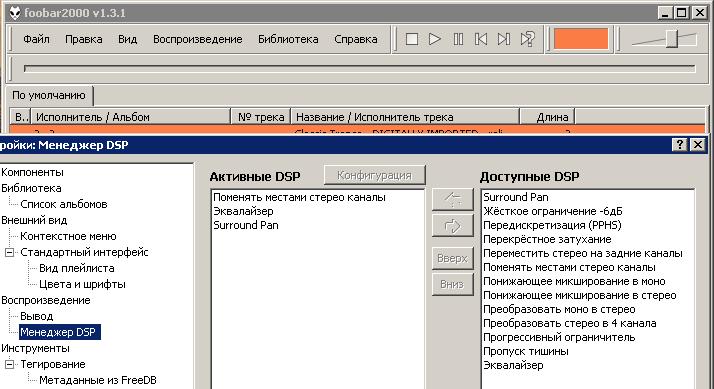Click № трека column header

pos(261,117)
